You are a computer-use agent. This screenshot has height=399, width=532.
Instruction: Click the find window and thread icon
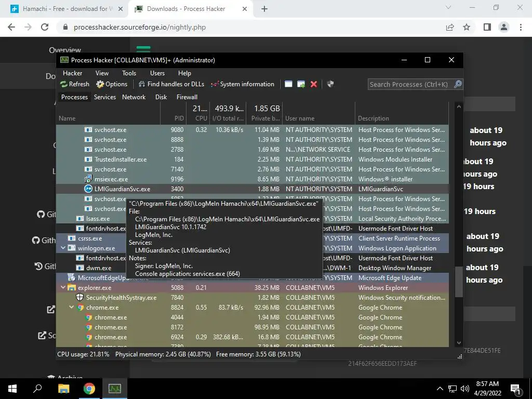click(301, 84)
